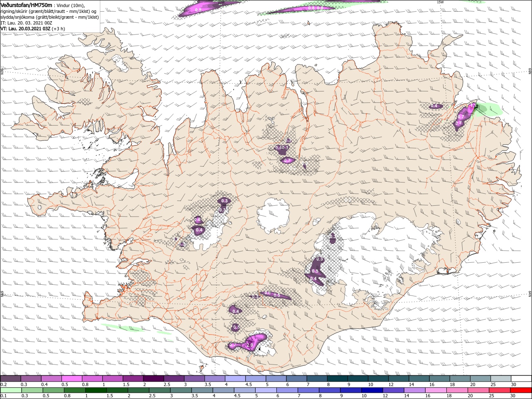Select the 2.5 swatch in lower legend row
The height and width of the screenshot is (399, 532).
coord(159,390)
